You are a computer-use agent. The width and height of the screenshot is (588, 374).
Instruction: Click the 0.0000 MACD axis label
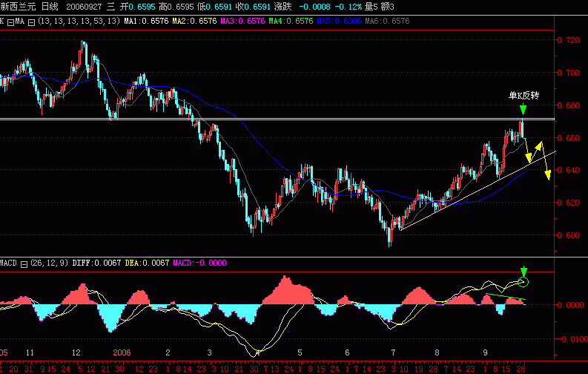(x=570, y=305)
